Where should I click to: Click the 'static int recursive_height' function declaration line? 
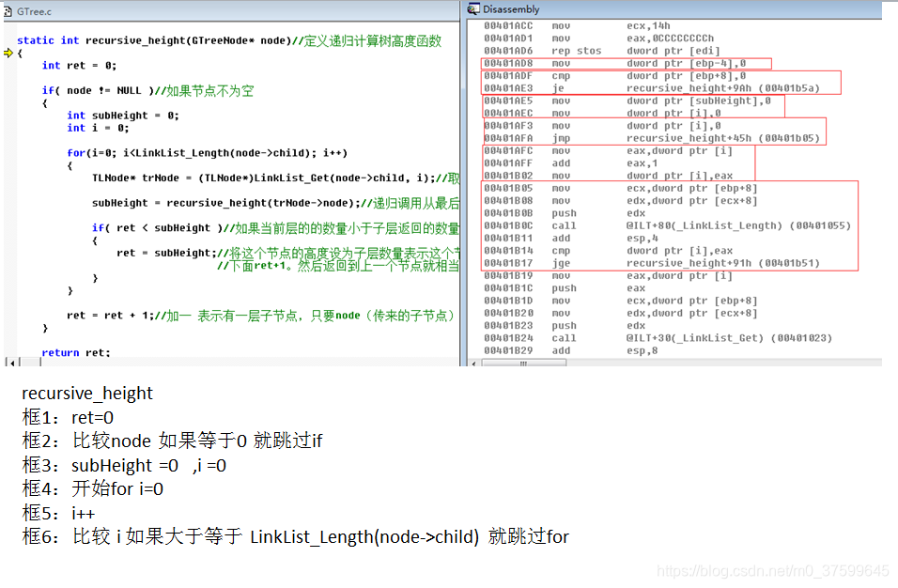click(x=229, y=40)
